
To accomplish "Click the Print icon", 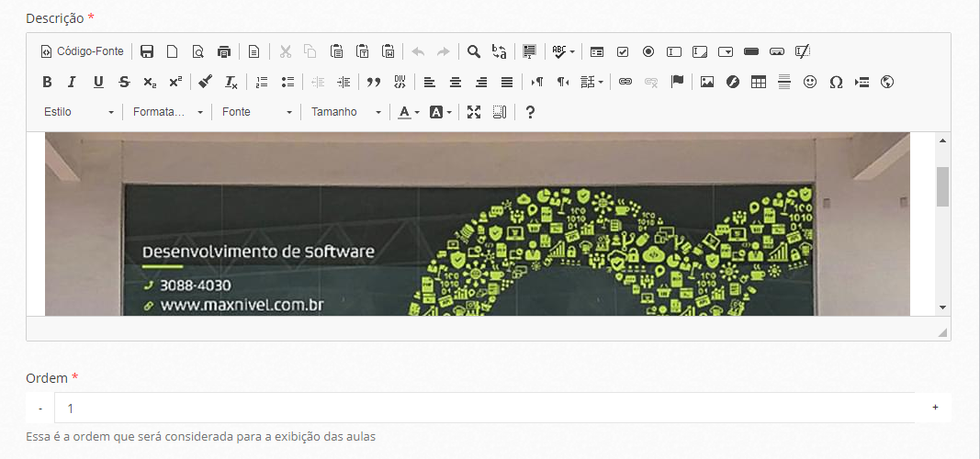I will [x=224, y=51].
